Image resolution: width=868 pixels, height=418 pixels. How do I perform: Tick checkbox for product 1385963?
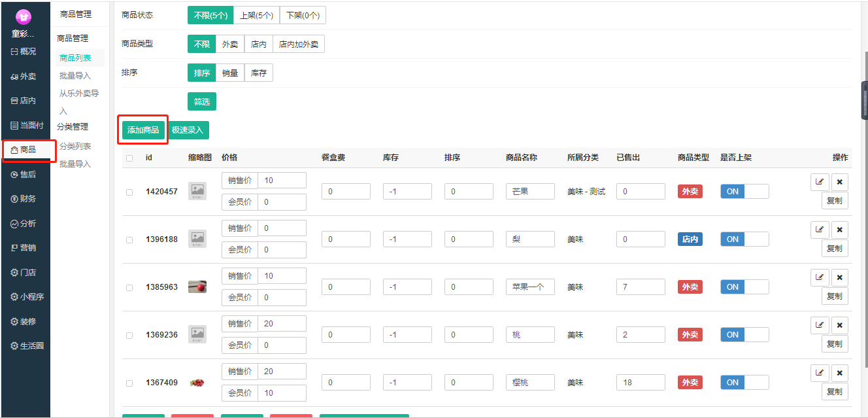(129, 287)
